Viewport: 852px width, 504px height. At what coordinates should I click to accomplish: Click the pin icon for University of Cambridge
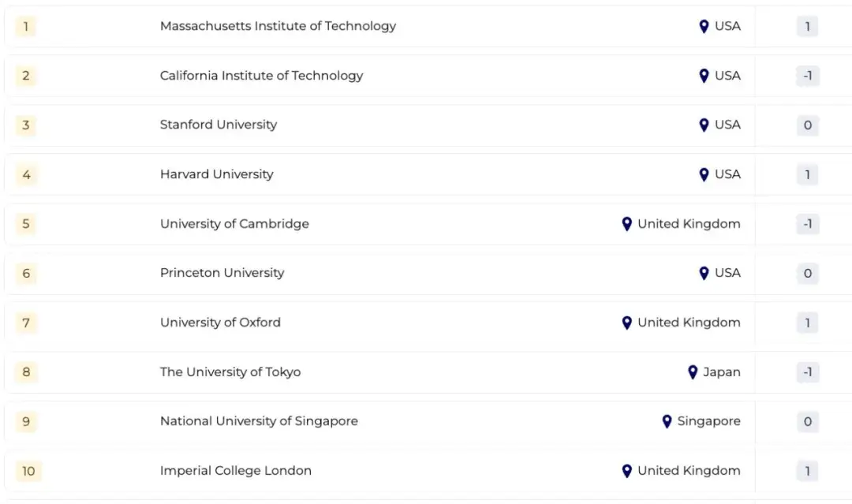coord(626,224)
